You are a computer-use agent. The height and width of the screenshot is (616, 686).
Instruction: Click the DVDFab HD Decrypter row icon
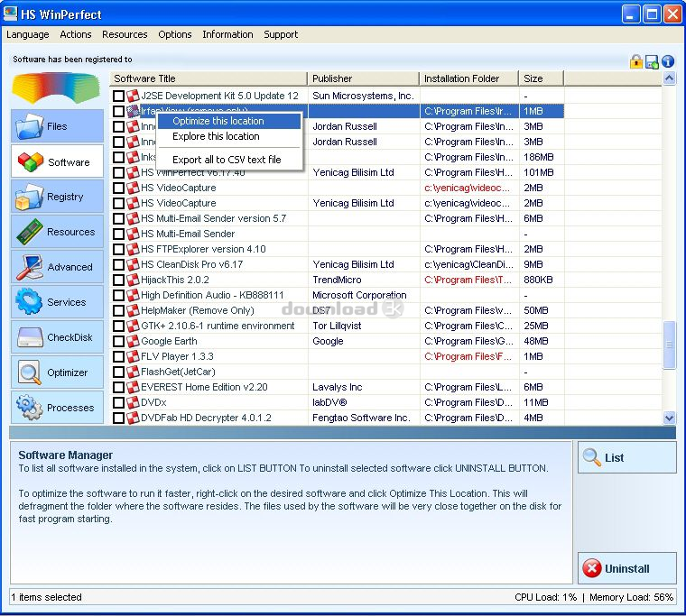pyautogui.click(x=133, y=418)
